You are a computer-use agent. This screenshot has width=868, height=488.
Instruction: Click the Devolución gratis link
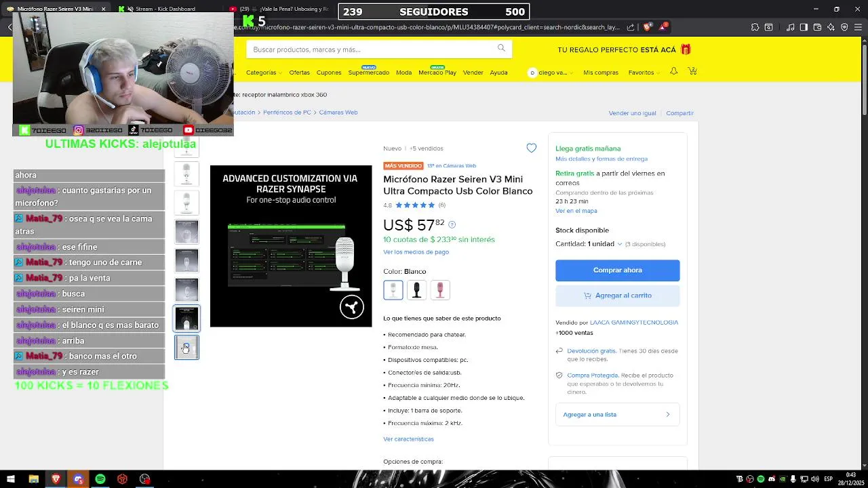click(x=591, y=351)
